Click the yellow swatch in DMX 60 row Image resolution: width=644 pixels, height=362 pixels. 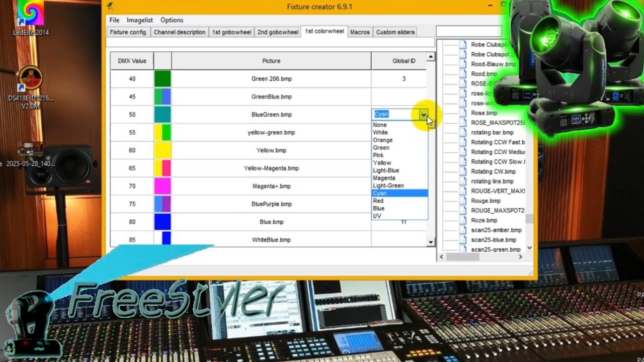163,150
